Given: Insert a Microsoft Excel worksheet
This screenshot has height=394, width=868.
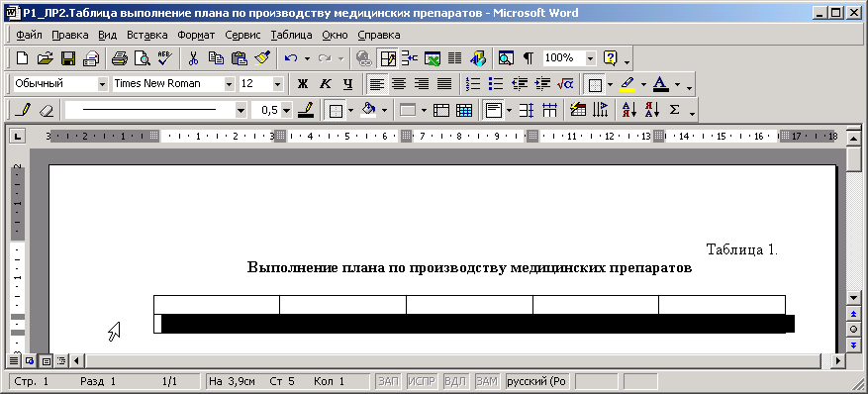Looking at the screenshot, I should point(433,58).
